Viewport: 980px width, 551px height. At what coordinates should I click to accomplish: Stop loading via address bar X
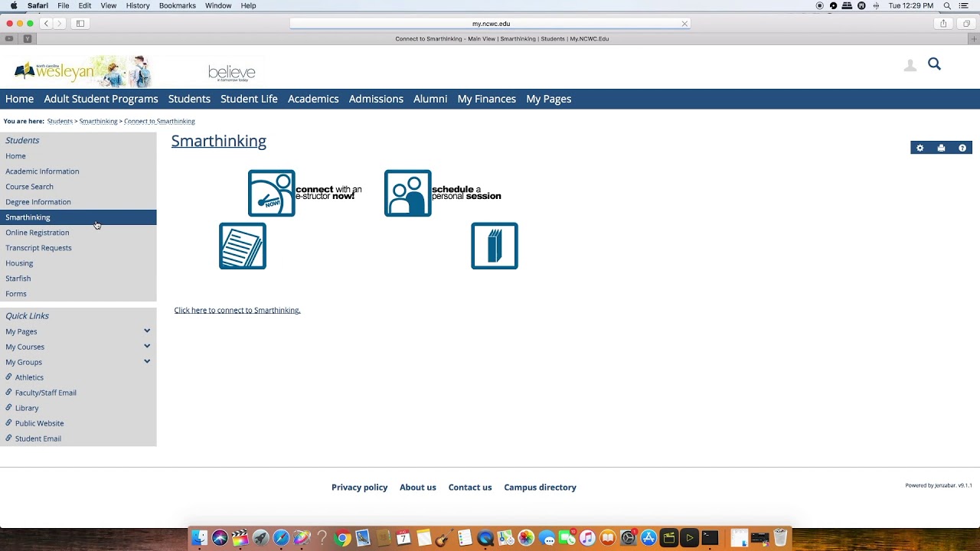coord(684,24)
